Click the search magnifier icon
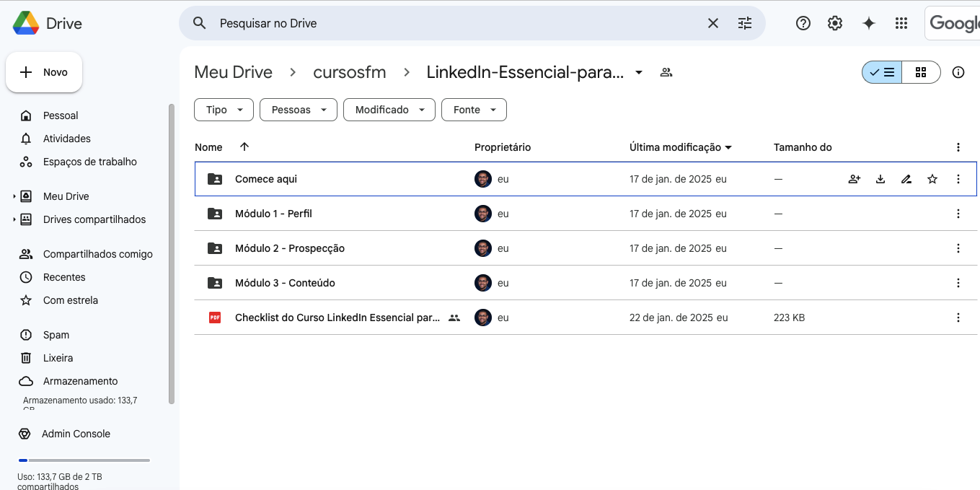The height and width of the screenshot is (490, 980). click(200, 23)
